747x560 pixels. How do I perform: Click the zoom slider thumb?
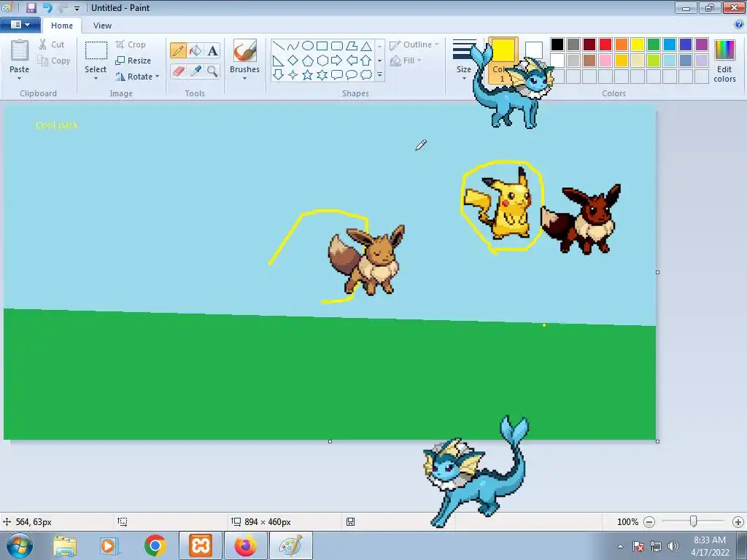coord(694,521)
